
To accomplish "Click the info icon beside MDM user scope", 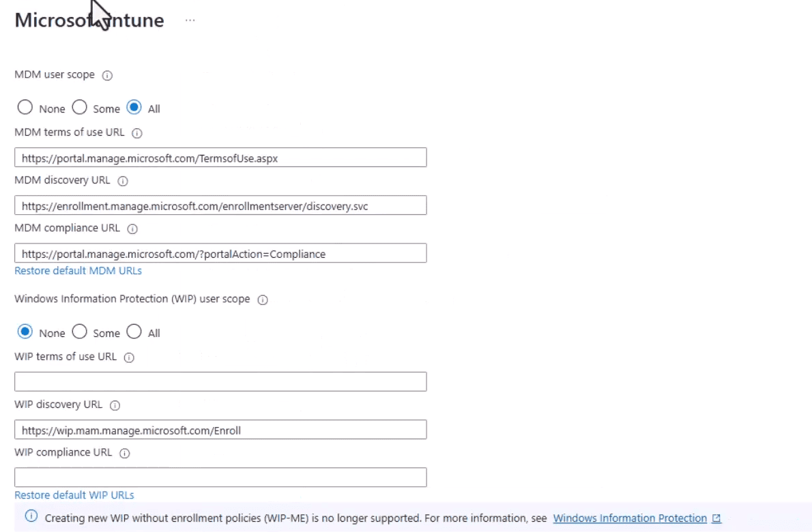I will 107,76.
